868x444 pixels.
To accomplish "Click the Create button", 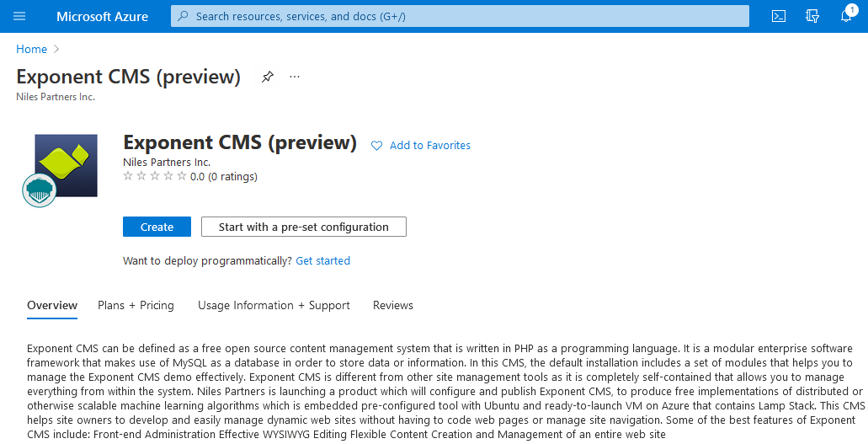I will tap(157, 227).
